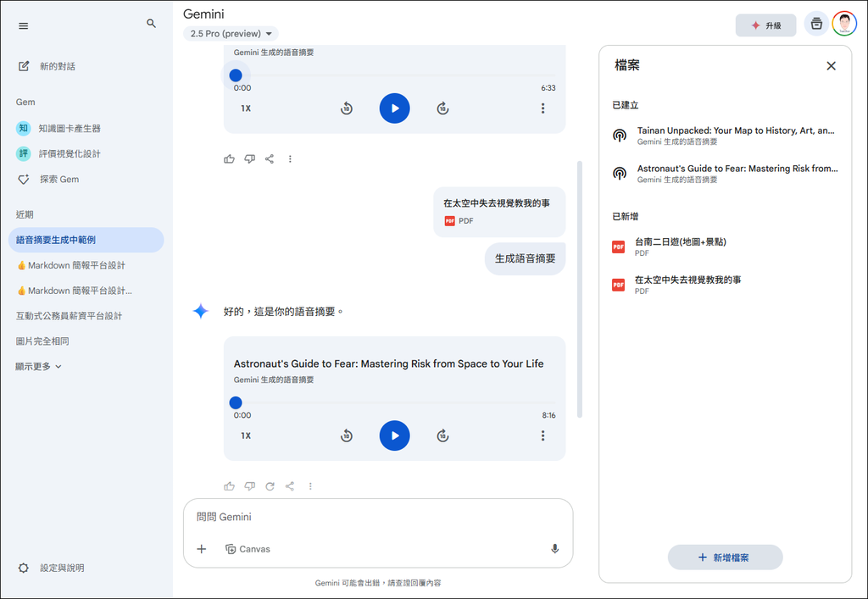Play the 6:33 audio overview
868x599 pixels.
395,108
